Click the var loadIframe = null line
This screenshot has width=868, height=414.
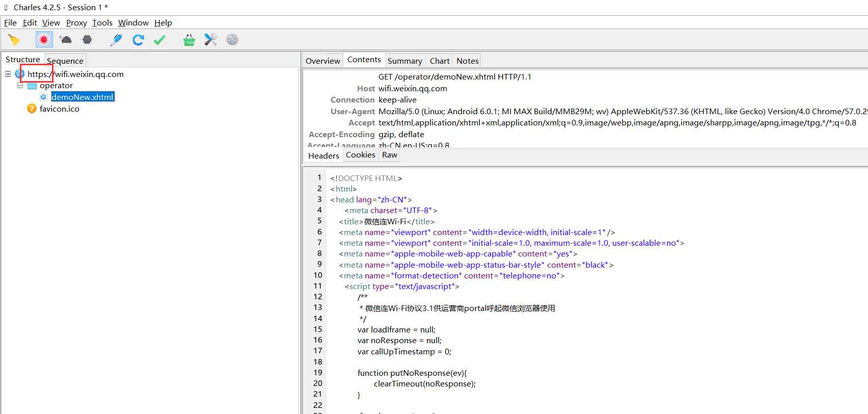click(396, 330)
